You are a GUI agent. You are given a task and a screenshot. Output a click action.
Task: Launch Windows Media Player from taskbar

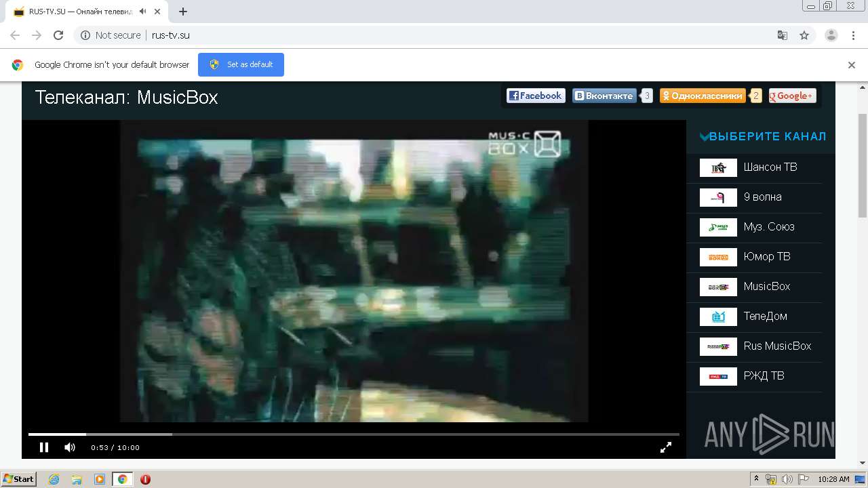point(99,479)
